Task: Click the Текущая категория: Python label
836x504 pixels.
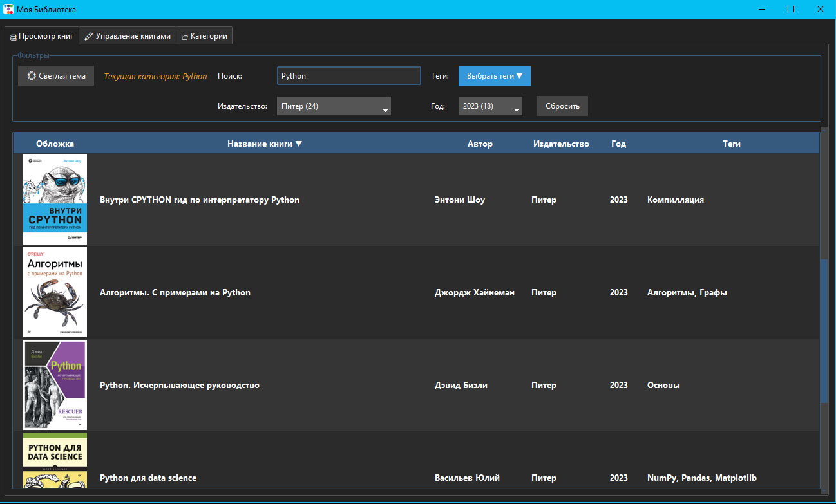Action: (x=155, y=76)
